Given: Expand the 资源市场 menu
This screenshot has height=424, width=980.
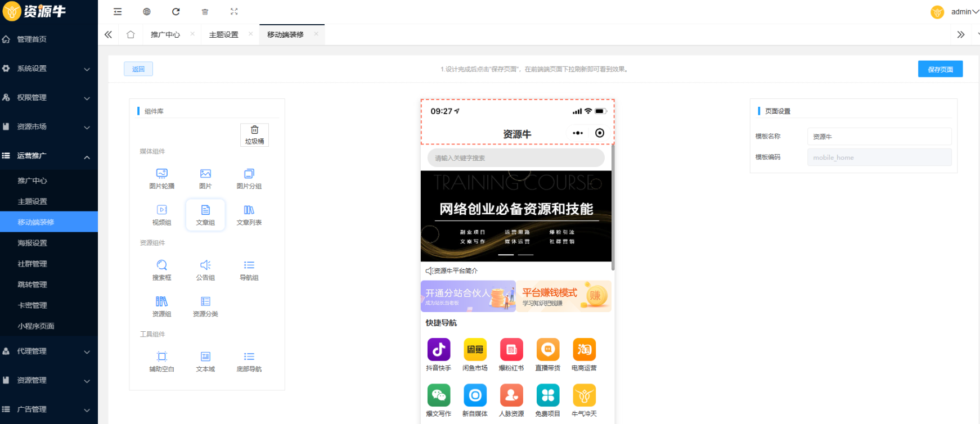Looking at the screenshot, I should (x=49, y=127).
